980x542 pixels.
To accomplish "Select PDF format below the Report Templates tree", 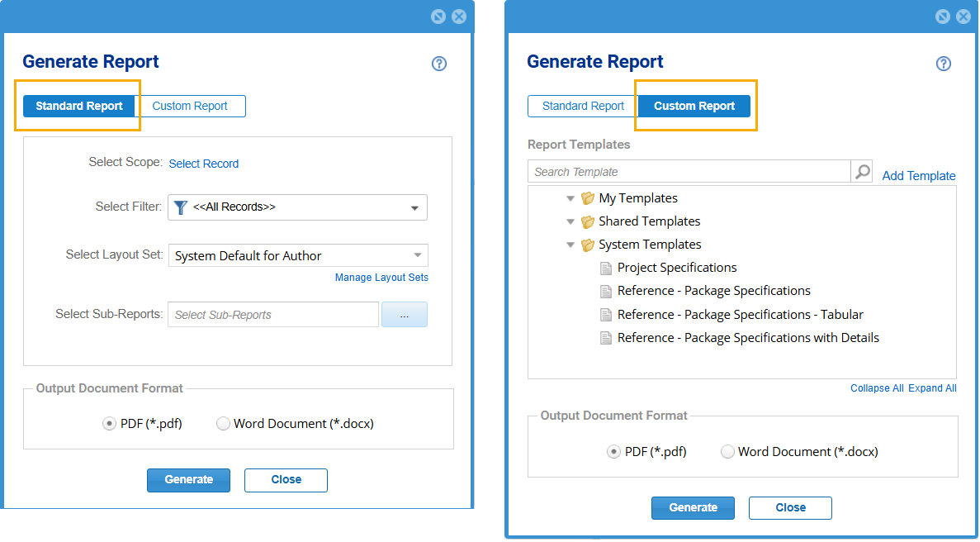I will pyautogui.click(x=613, y=452).
